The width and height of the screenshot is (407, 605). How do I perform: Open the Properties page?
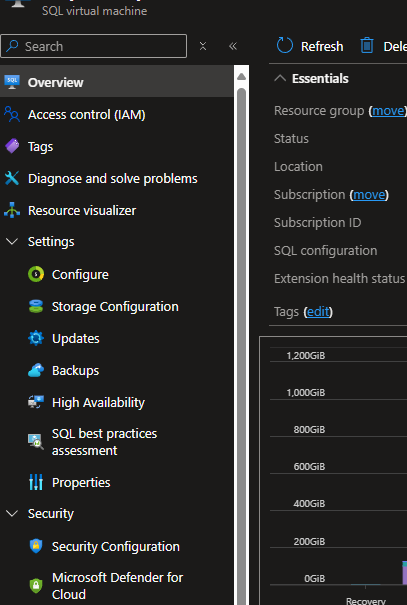click(x=117, y=482)
